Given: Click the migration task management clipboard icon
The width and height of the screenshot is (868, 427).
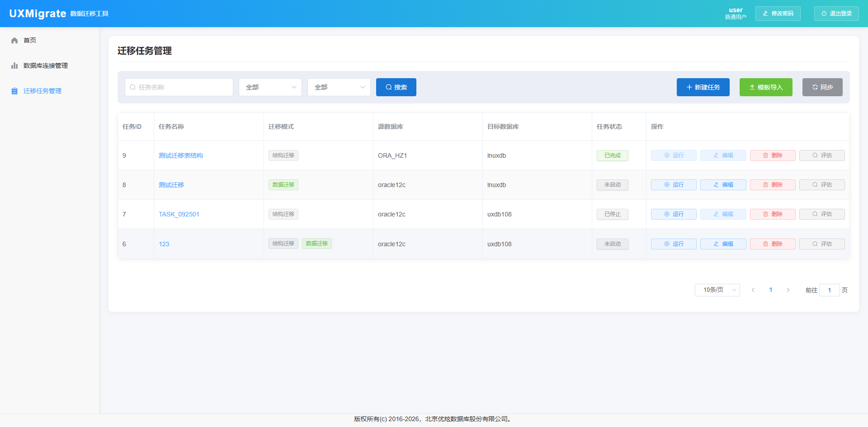Looking at the screenshot, I should (14, 91).
